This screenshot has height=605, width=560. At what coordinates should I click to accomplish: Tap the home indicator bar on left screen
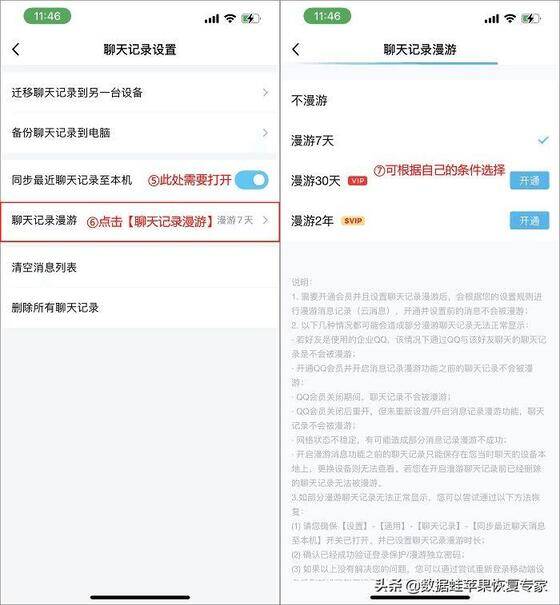[x=140, y=597]
